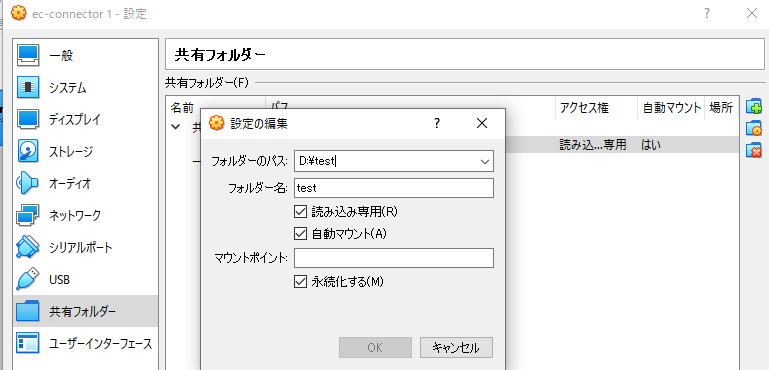Viewport: 769px width, 370px height.
Task: Open the システム settings category
Action: click(x=85, y=88)
